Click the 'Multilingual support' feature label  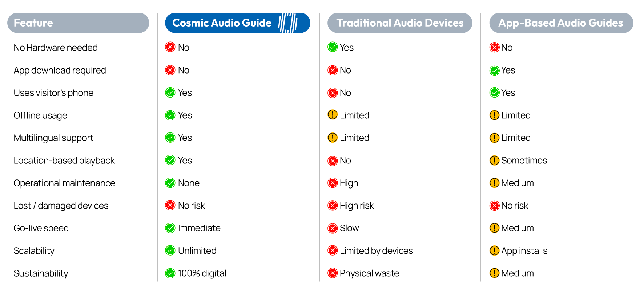click(x=53, y=138)
